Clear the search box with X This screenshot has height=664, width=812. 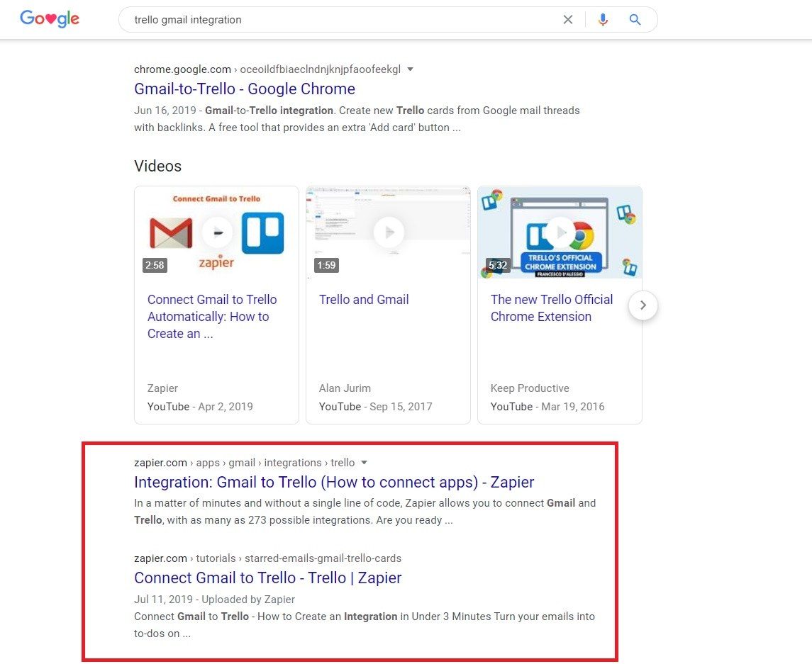[x=568, y=20]
